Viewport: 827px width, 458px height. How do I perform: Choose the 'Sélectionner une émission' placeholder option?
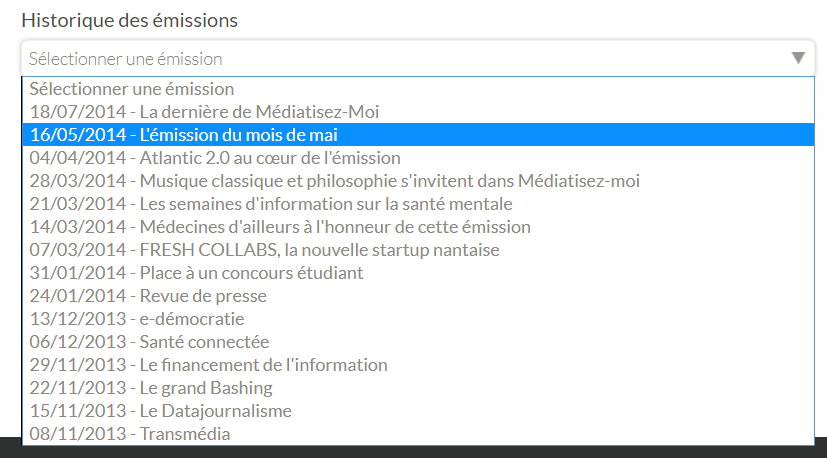(x=132, y=89)
